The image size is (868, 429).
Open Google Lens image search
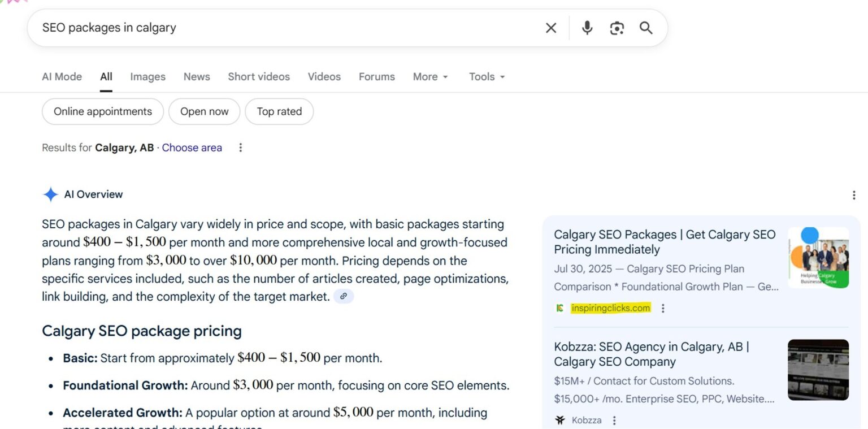(x=617, y=27)
